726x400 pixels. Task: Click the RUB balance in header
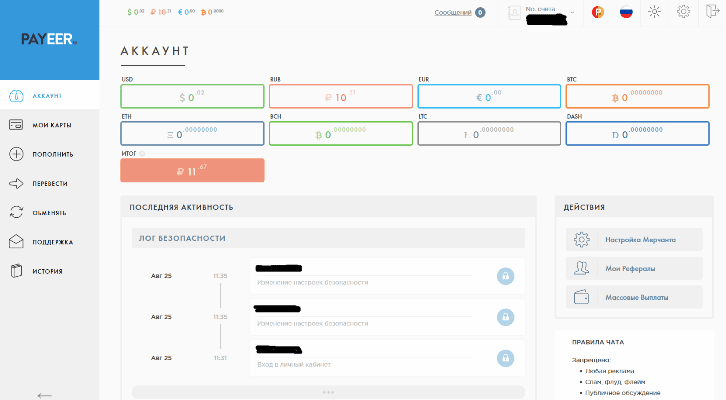tap(161, 12)
